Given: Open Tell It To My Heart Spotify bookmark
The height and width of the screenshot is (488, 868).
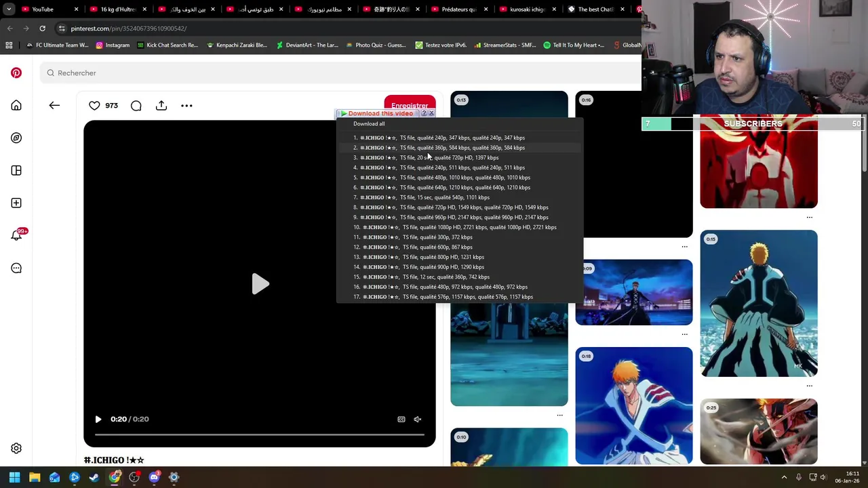Looking at the screenshot, I should [x=574, y=45].
